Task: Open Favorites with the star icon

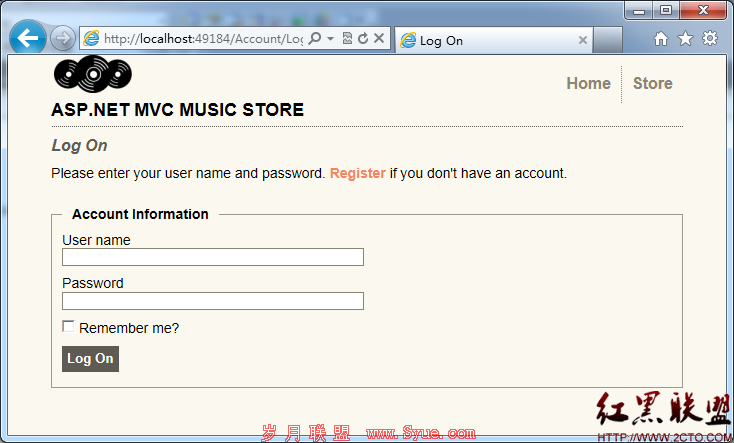Action: pos(685,38)
